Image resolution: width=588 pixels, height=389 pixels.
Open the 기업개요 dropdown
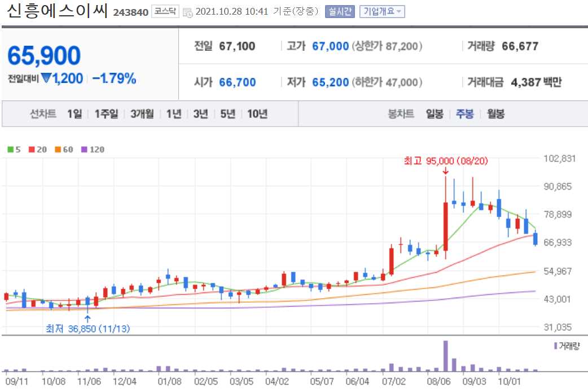(381, 10)
